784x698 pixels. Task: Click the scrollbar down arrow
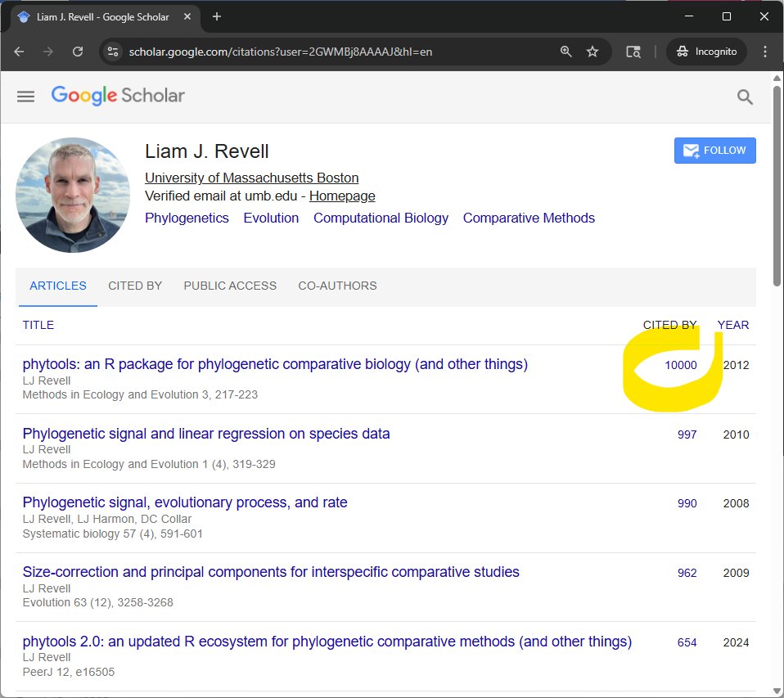coord(777,691)
